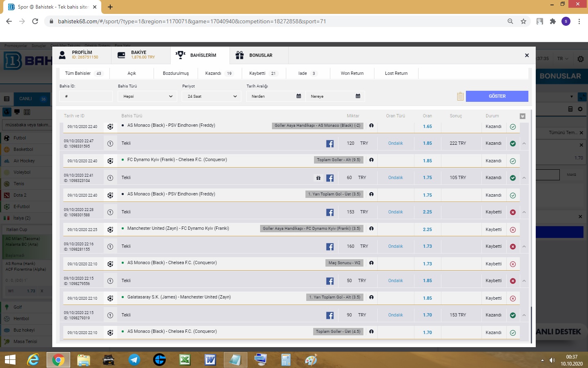Collapse bet ID 1098301588 row

[524, 212]
